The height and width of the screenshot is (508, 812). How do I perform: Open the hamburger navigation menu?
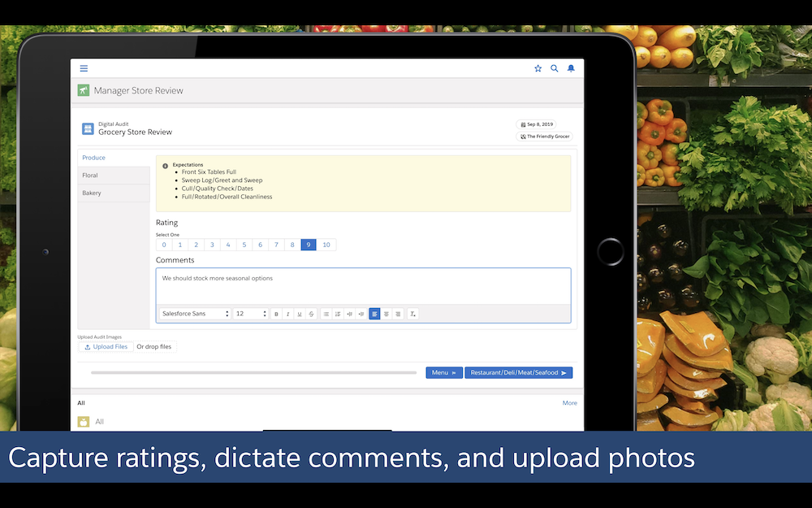tap(84, 68)
